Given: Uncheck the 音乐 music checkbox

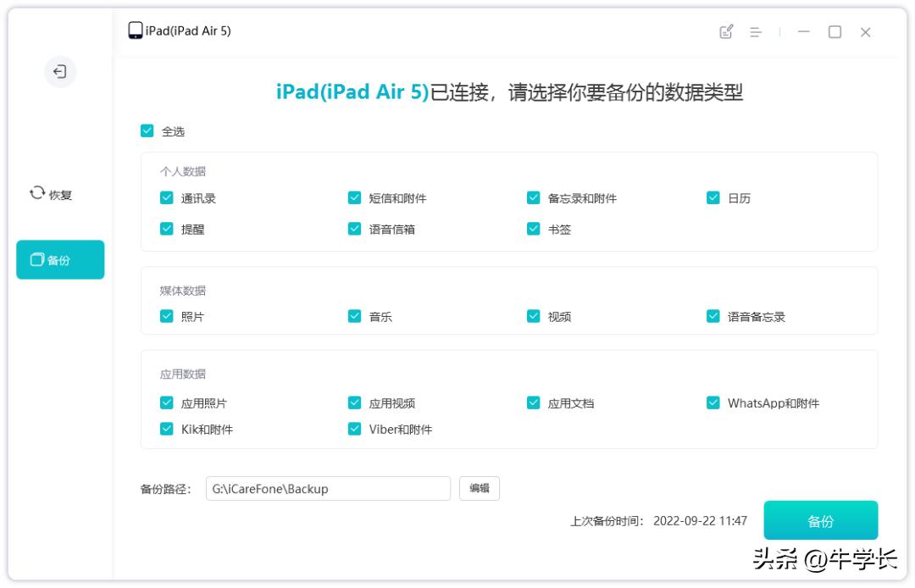Looking at the screenshot, I should (353, 316).
